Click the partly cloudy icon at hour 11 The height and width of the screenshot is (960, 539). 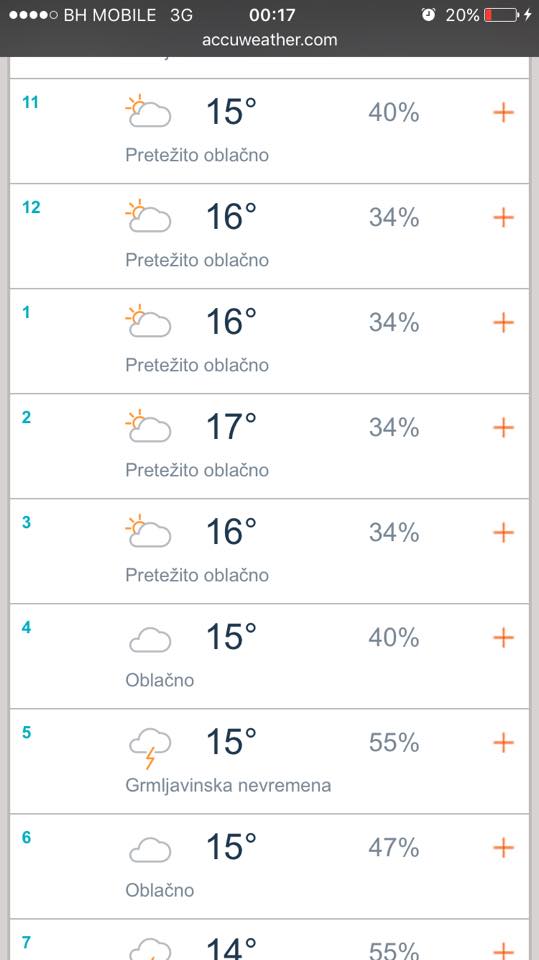[148, 111]
